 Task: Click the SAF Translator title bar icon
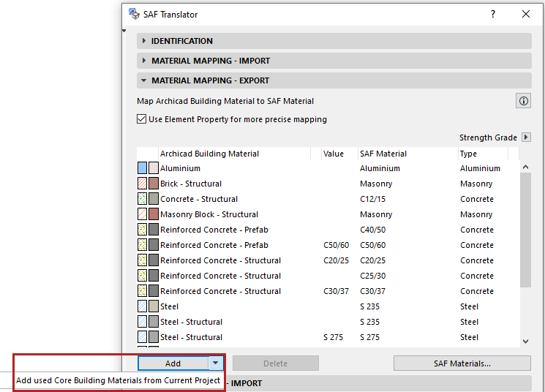[x=133, y=14]
